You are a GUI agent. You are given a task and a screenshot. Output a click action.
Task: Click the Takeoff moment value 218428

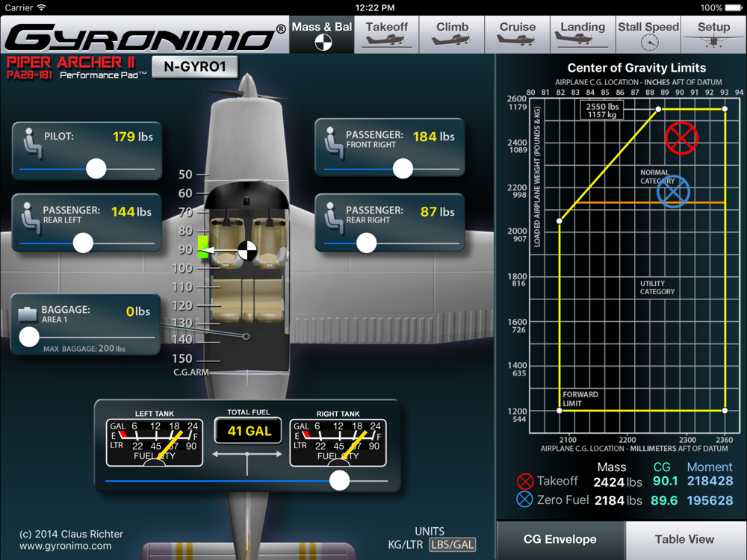[x=710, y=482]
